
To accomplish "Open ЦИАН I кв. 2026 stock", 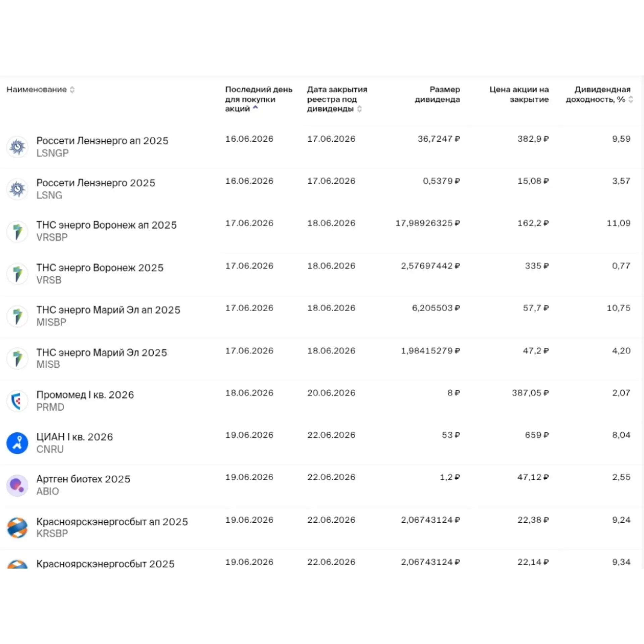I will pos(74,437).
